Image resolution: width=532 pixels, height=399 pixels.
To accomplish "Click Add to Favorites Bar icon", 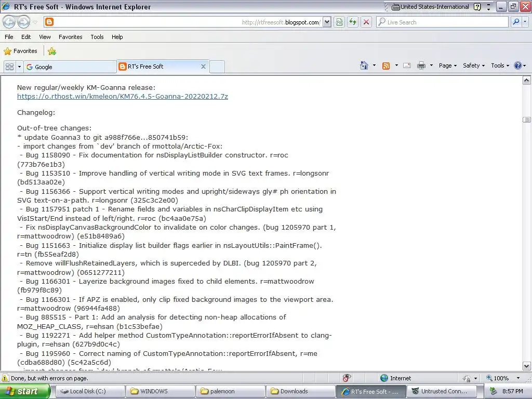I will [x=52, y=51].
